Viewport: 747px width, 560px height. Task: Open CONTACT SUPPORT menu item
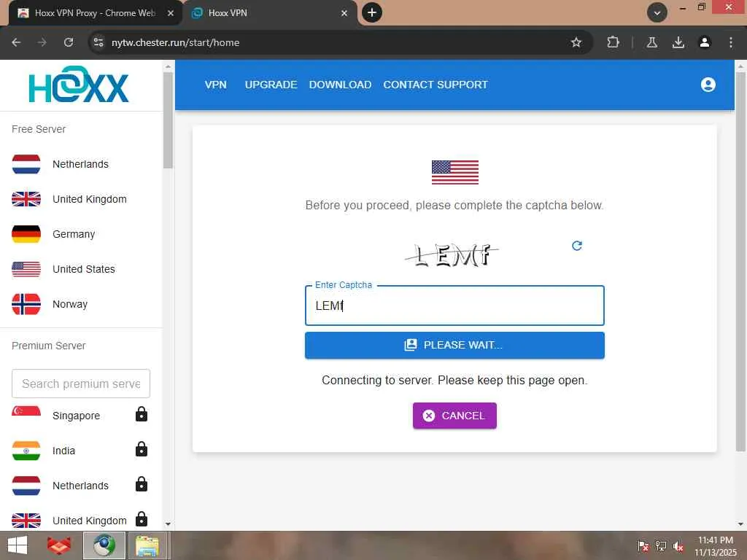click(436, 85)
